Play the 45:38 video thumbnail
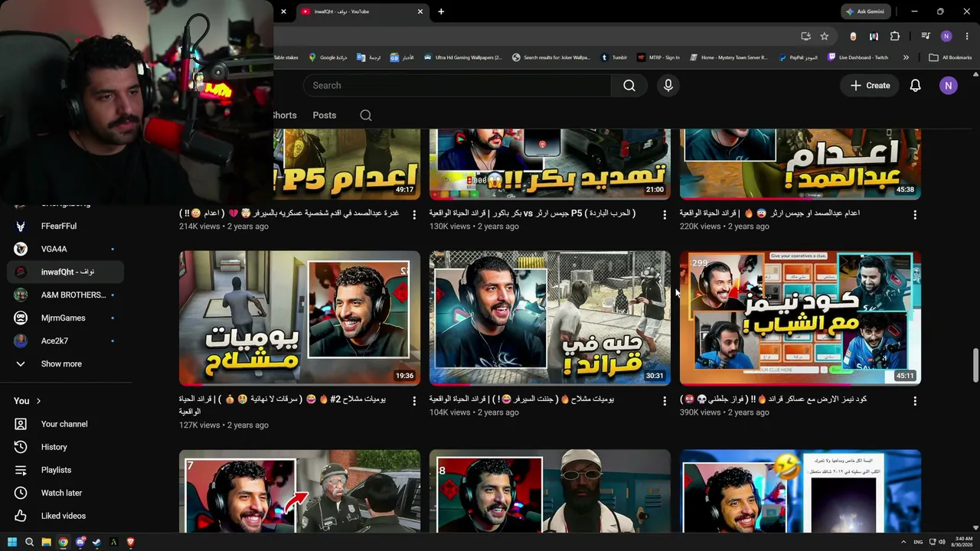 coord(800,165)
